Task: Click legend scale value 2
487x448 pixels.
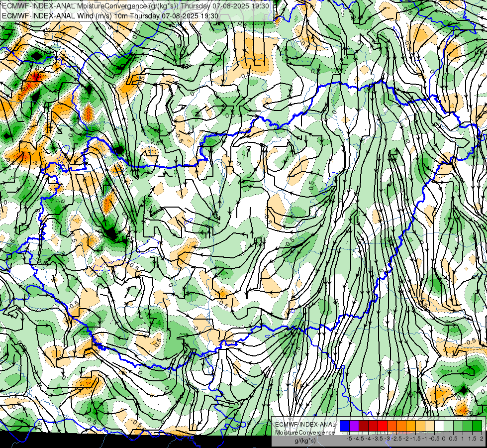Action: pos(482,439)
